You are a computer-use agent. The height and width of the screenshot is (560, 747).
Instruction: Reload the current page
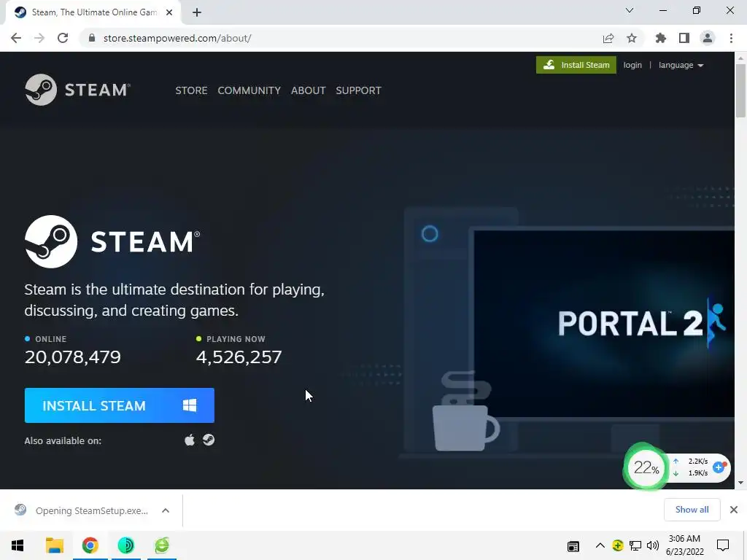[x=63, y=38]
